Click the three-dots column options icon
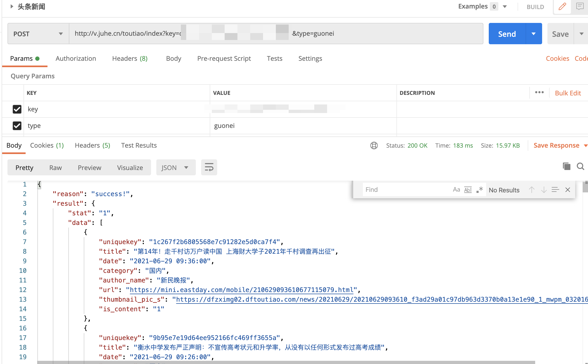This screenshot has height=364, width=588. (x=539, y=92)
